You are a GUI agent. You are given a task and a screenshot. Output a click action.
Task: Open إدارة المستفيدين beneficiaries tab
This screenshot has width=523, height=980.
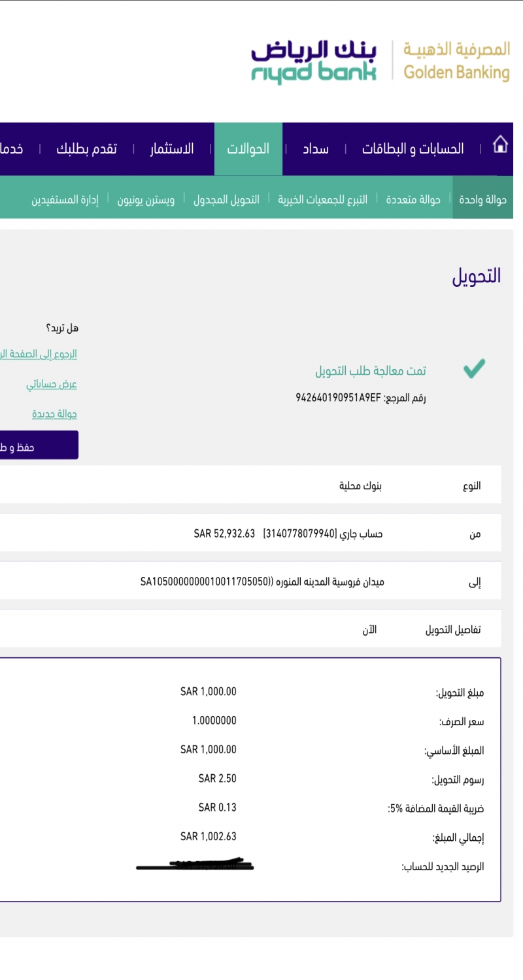(65, 199)
